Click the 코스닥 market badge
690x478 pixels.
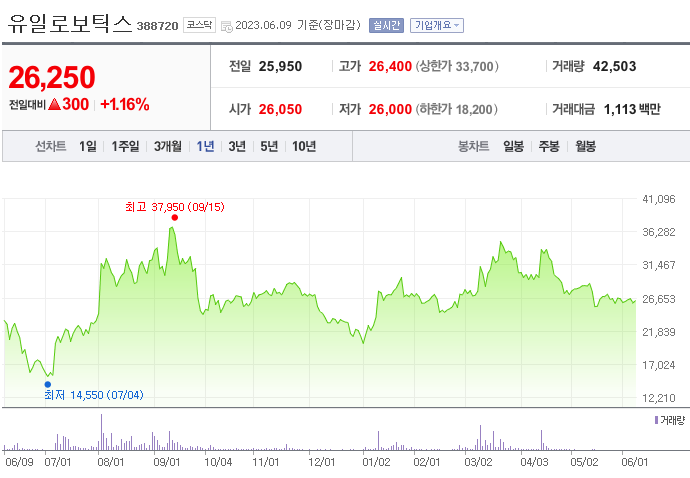pos(199,25)
